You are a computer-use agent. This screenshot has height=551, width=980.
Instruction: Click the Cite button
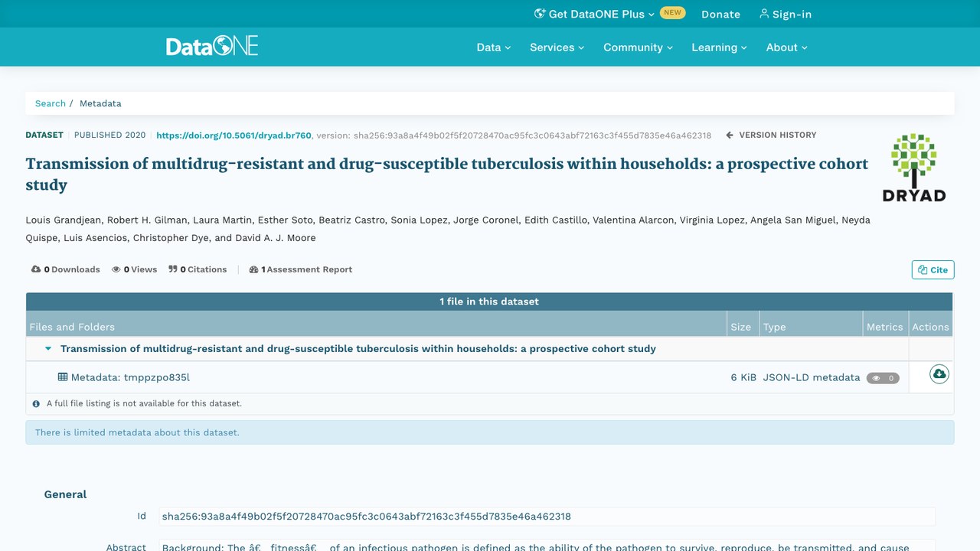click(933, 269)
